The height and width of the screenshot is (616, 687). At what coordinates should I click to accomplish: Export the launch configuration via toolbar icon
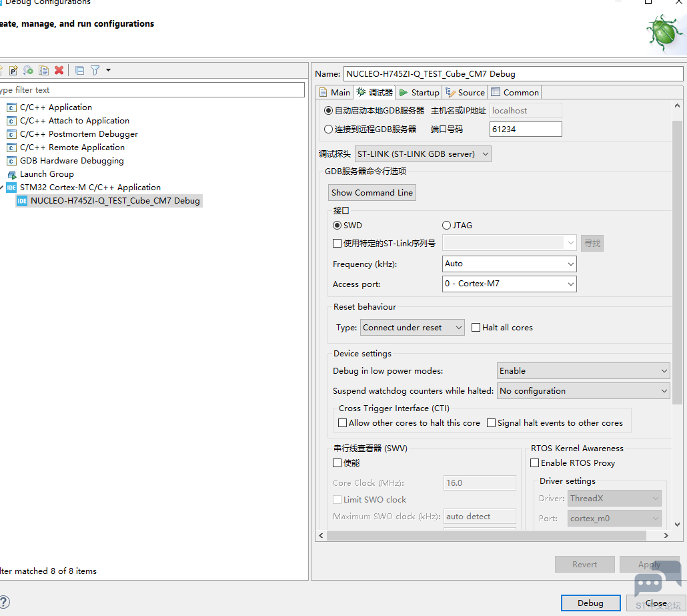(28, 70)
